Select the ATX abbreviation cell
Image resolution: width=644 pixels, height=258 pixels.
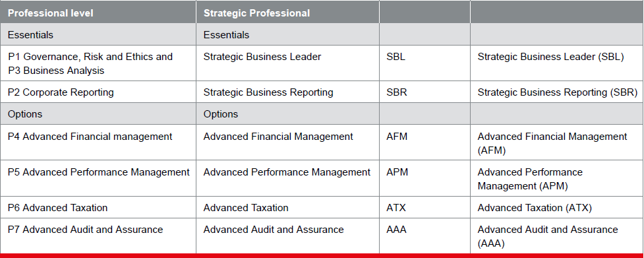coord(424,207)
